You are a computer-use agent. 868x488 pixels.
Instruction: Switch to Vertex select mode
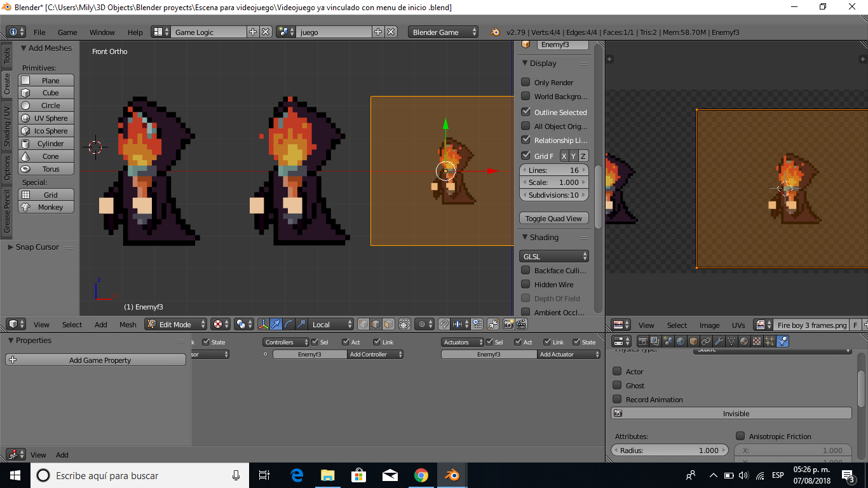tap(363, 324)
